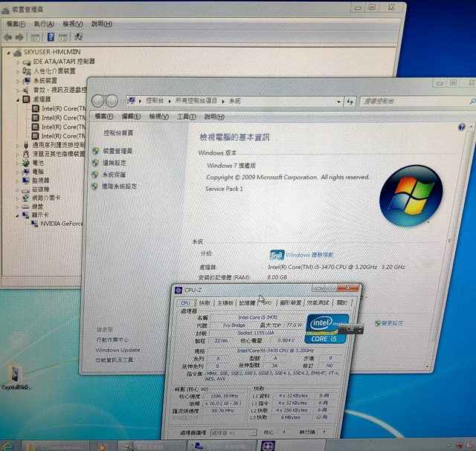Click the shield icon beside 裝置管理員 link

pos(95,151)
